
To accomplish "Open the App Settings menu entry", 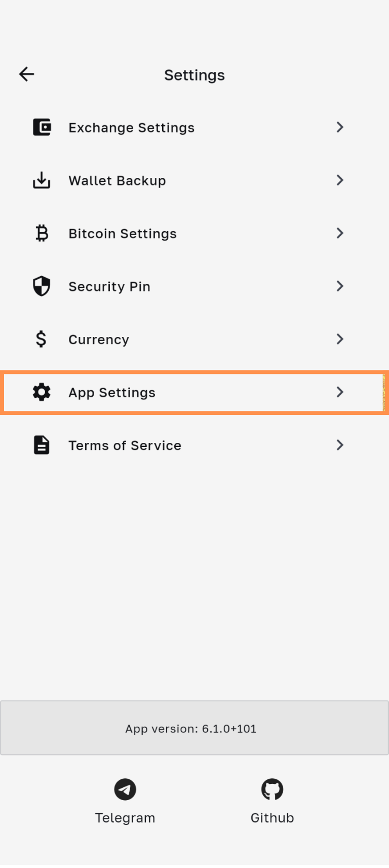I will tap(112, 393).
